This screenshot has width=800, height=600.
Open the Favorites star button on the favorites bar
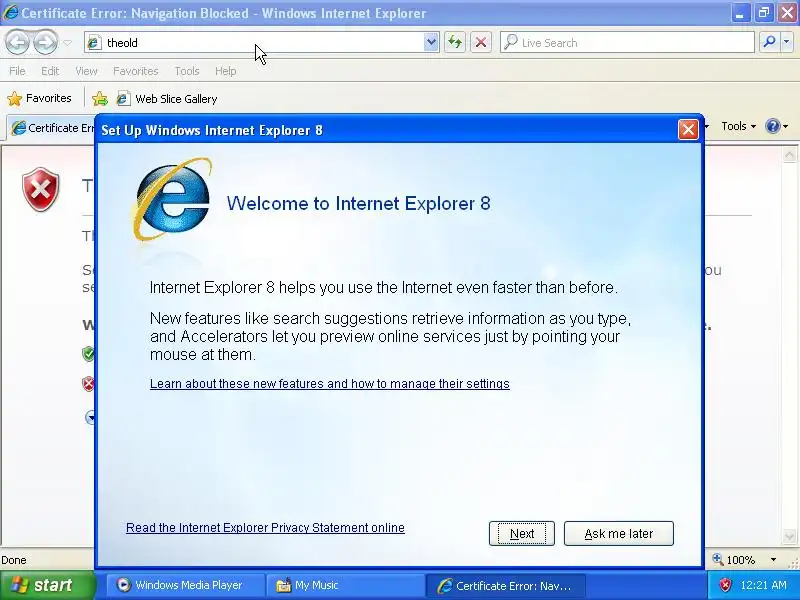pyautogui.click(x=39, y=98)
